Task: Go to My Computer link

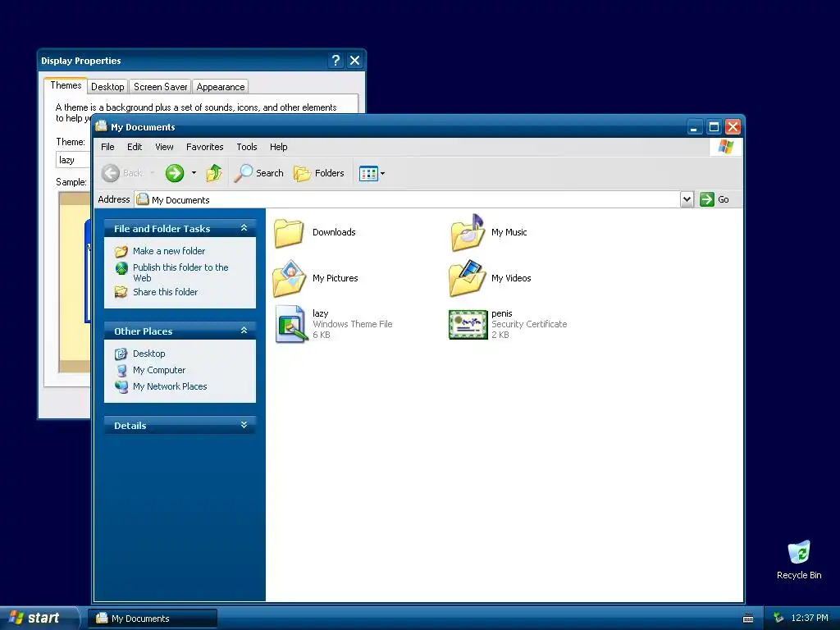Action: pos(159,370)
